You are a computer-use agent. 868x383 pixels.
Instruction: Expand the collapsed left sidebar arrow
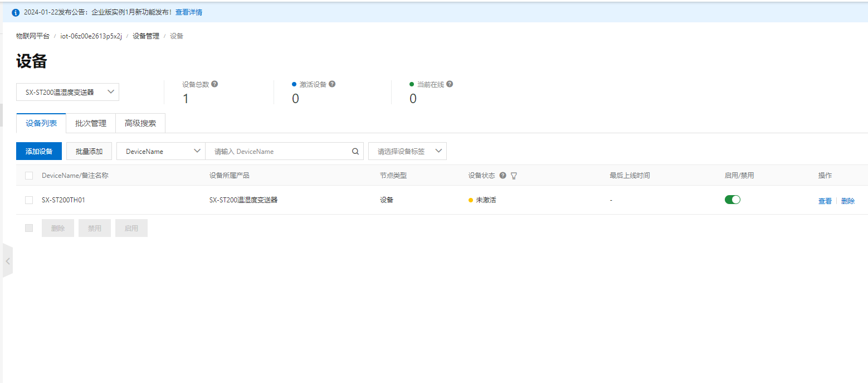point(8,260)
